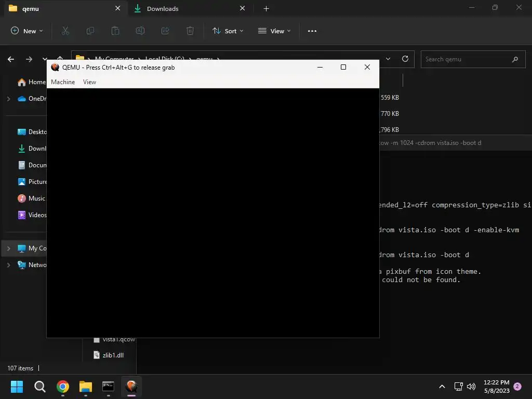Open Home in navigation pane
The height and width of the screenshot is (399, 532).
[32, 82]
